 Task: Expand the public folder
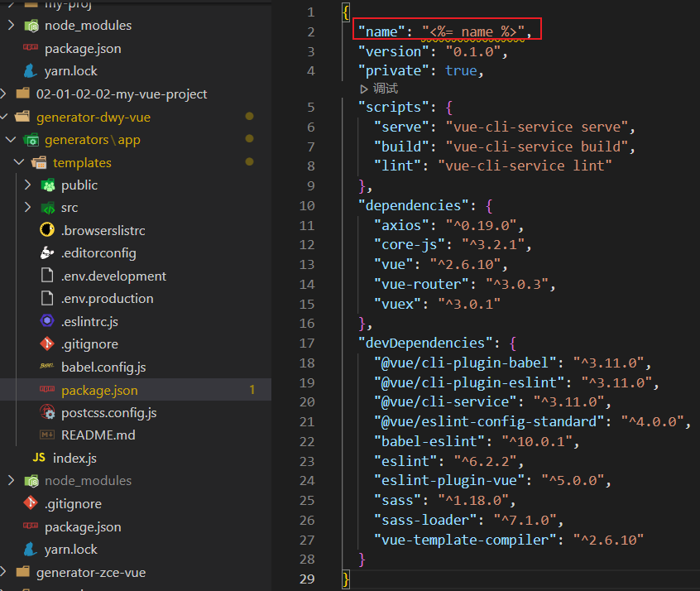[27, 185]
